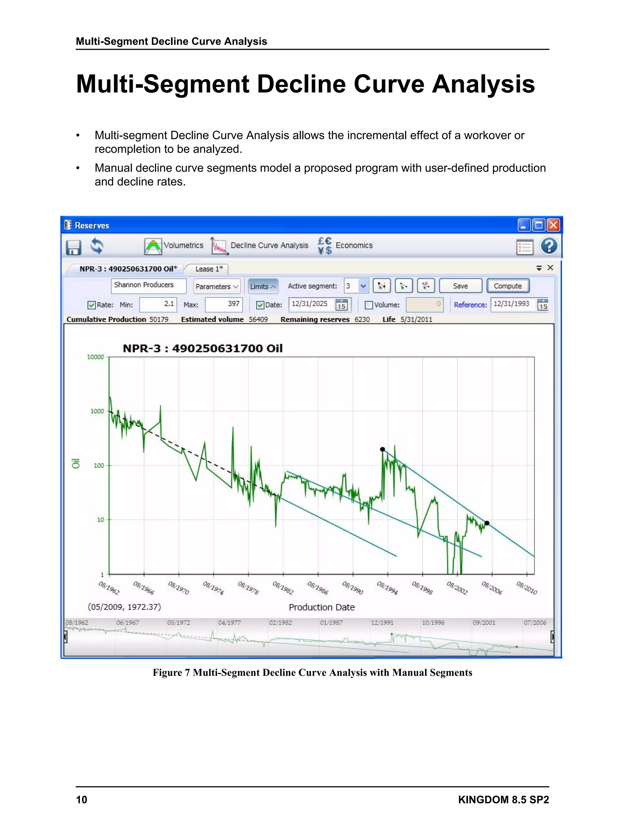The height and width of the screenshot is (833, 644).
Task: Open calendar for limit date 12/31/2025
Action: point(341,304)
